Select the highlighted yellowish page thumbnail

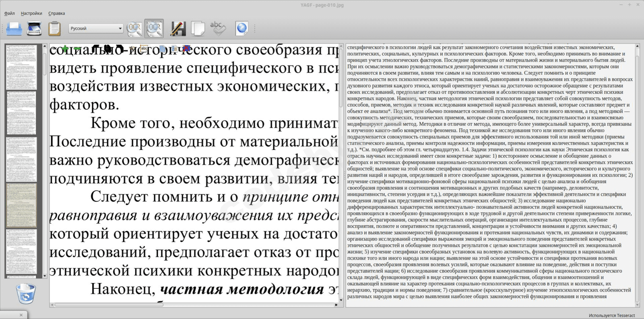click(21, 205)
